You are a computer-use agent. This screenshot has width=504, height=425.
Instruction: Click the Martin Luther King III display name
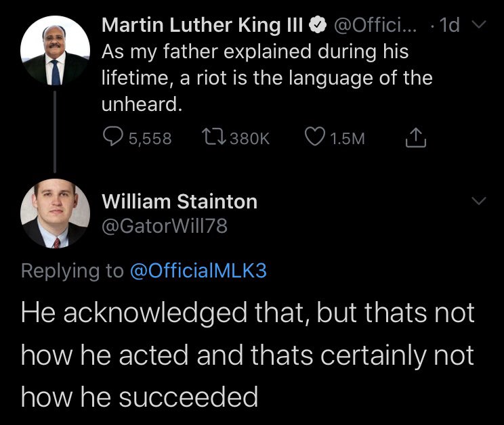coord(203,25)
